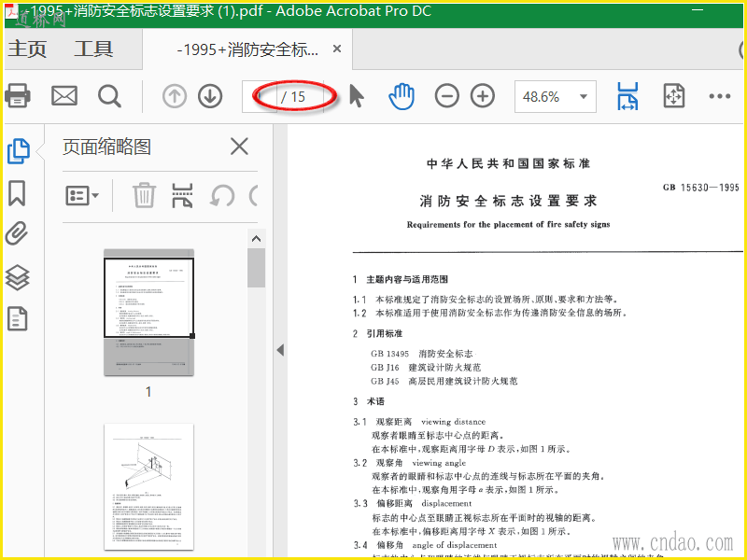Zoom out with the minus button

pos(447,96)
